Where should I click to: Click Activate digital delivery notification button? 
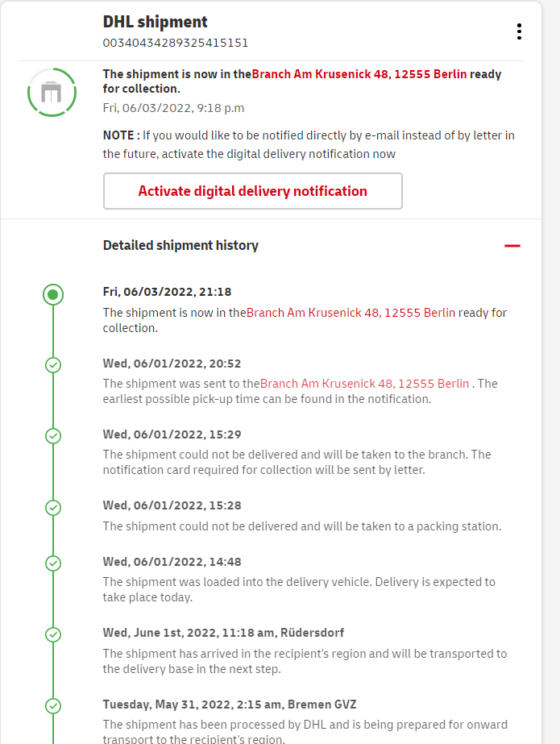(x=252, y=191)
